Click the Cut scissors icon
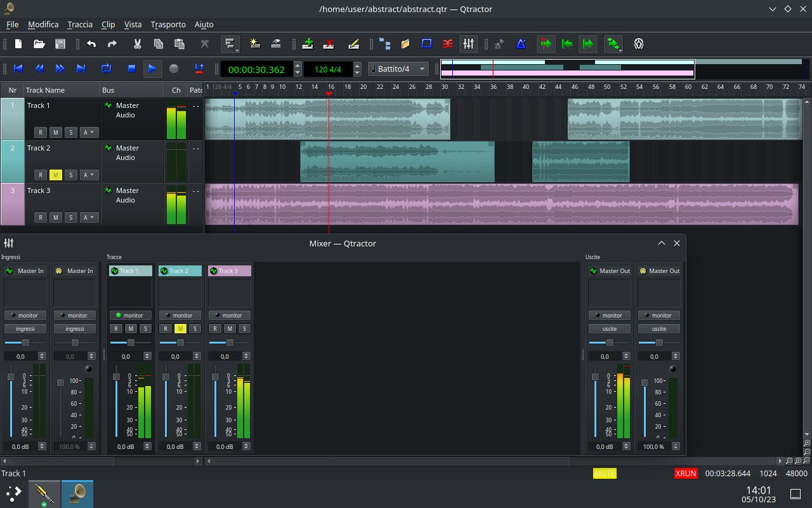This screenshot has width=812, height=508. pos(137,44)
